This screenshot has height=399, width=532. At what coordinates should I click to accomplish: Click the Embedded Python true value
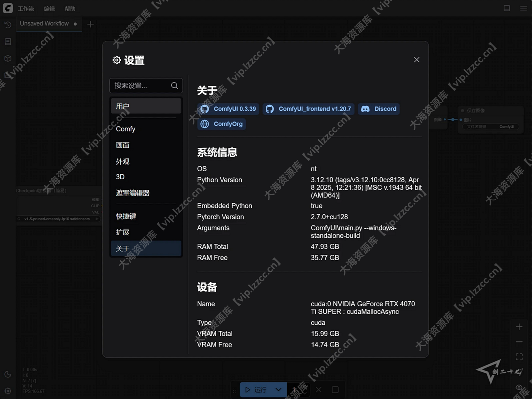(x=316, y=206)
